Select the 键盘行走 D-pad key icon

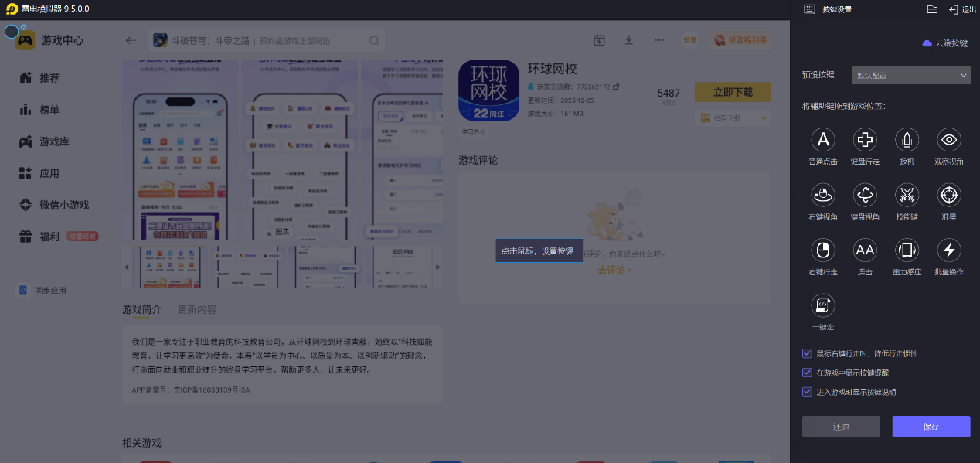(x=865, y=140)
